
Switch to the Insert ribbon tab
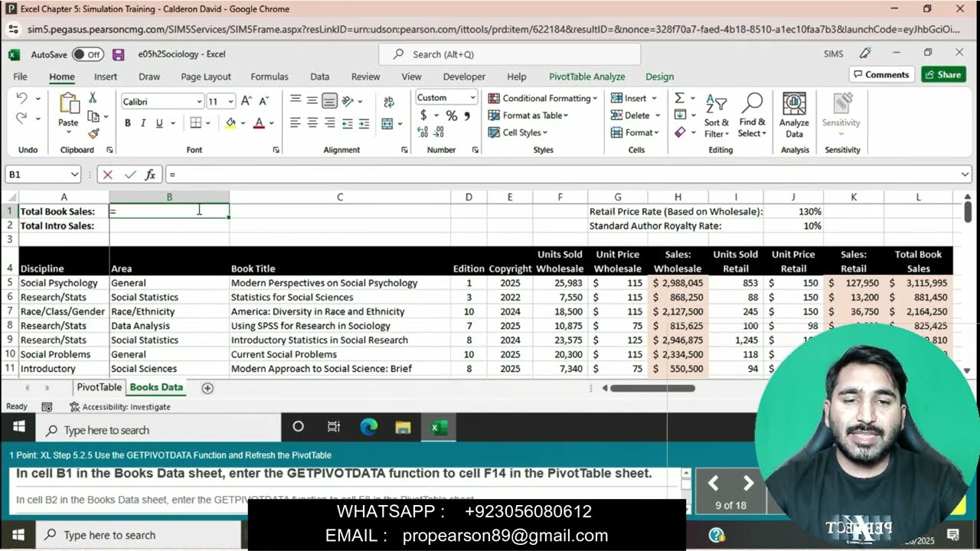pos(106,77)
